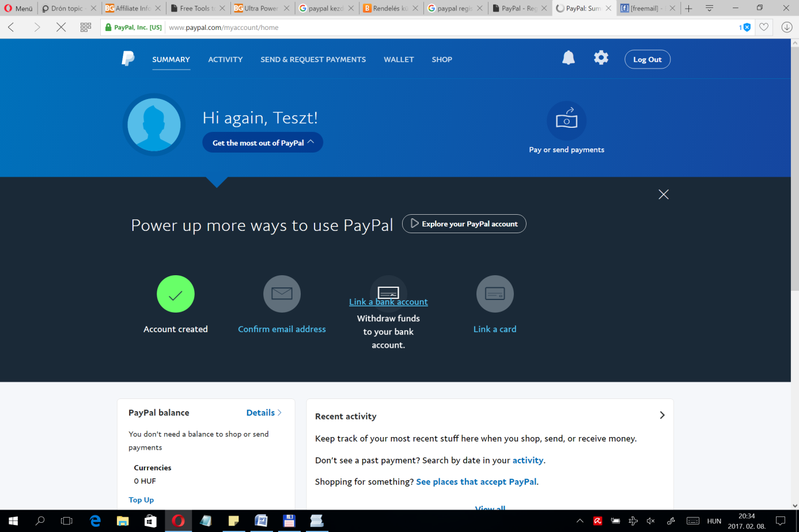Click the Pay or send payments label

tap(566, 150)
